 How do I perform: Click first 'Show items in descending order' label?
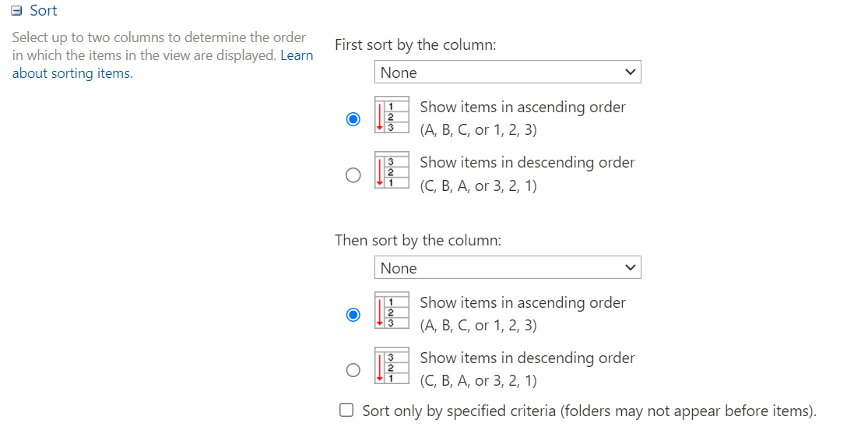click(527, 163)
